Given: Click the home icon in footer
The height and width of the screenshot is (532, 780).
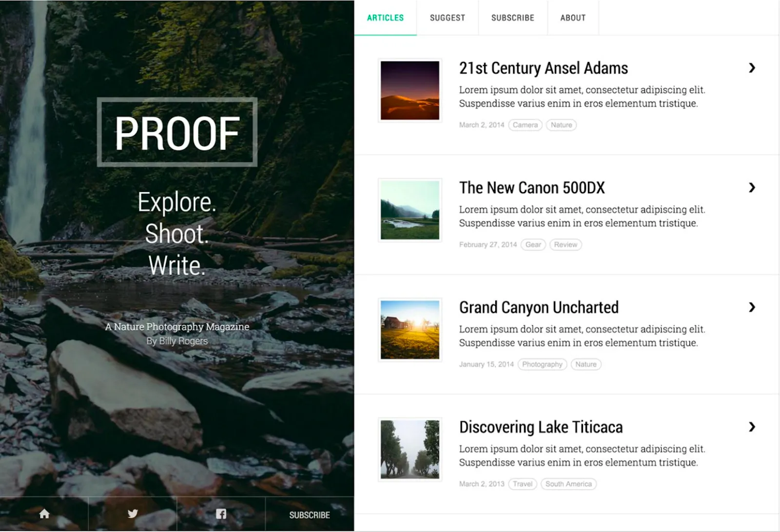Looking at the screenshot, I should point(44,513).
